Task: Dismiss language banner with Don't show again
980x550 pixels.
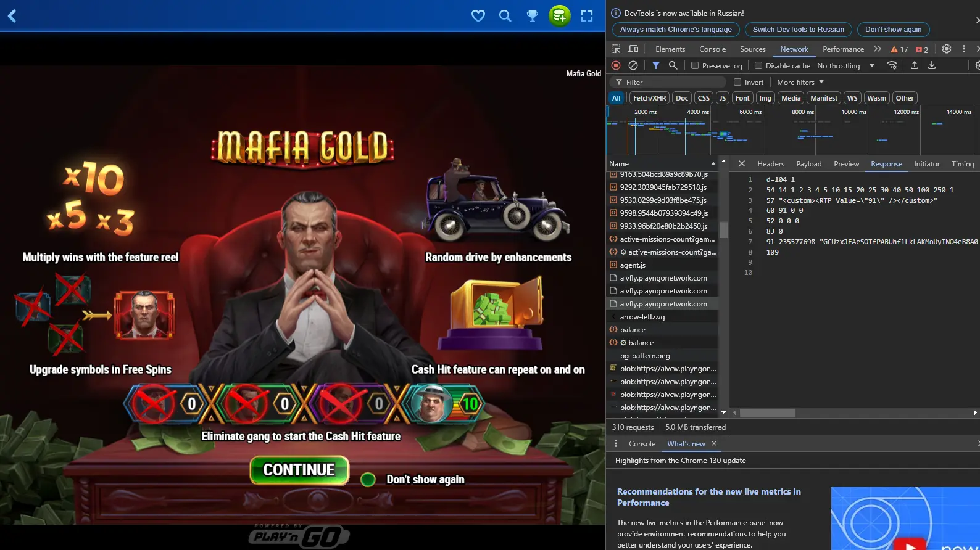Action: (x=893, y=30)
